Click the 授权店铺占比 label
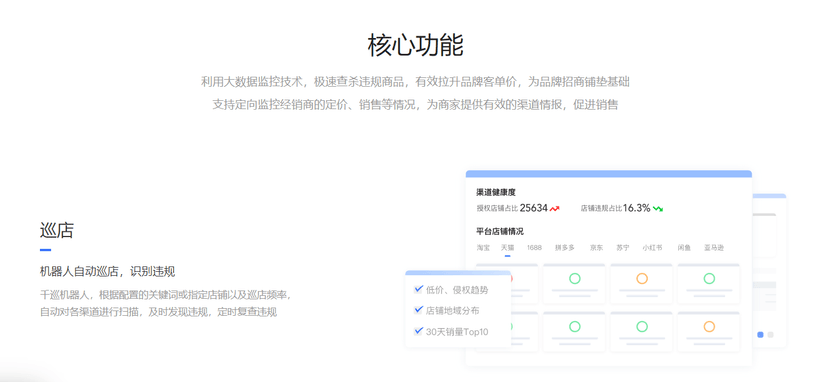The image size is (828, 382). 497,209
